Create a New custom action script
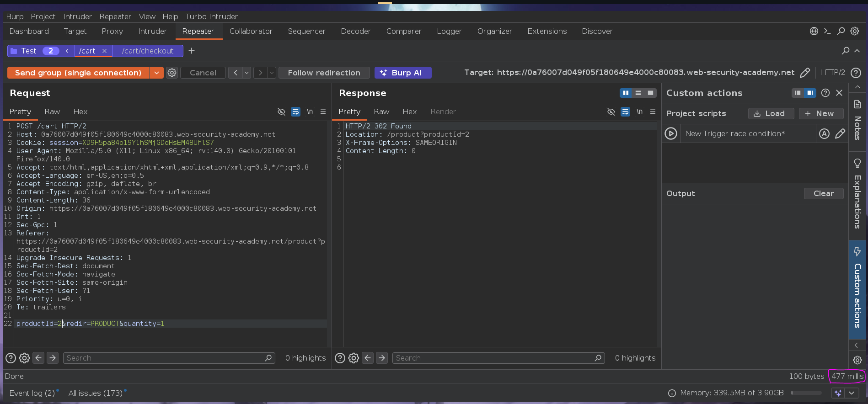The image size is (868, 404). [821, 113]
